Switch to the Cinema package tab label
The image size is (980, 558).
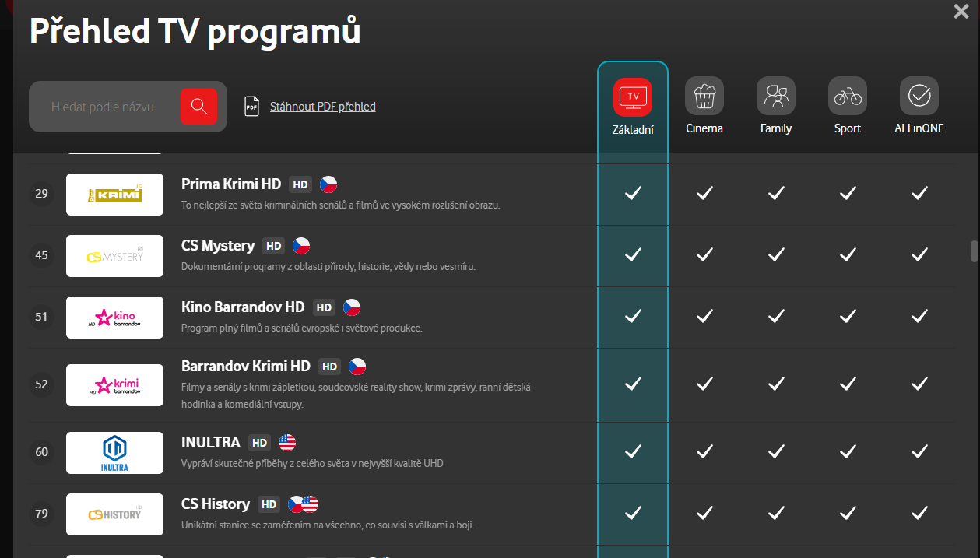click(704, 128)
